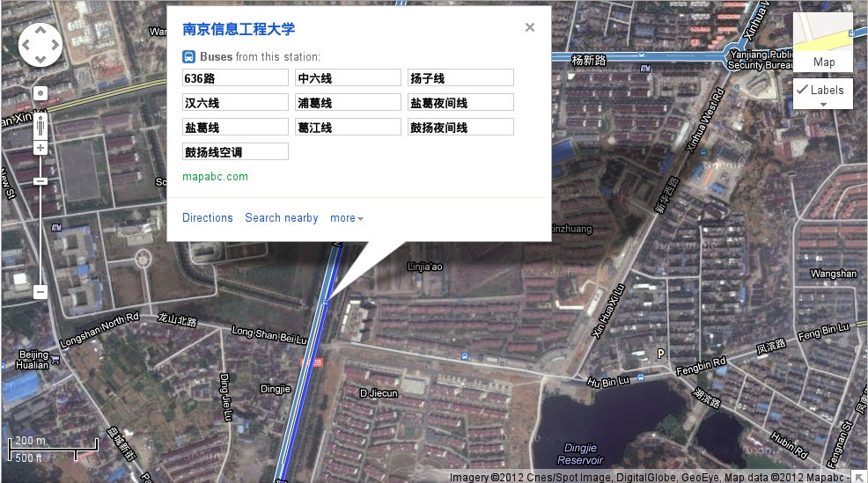Click Yanjiang Public Security Bureau label
Image resolution: width=868 pixels, height=483 pixels.
[761, 60]
